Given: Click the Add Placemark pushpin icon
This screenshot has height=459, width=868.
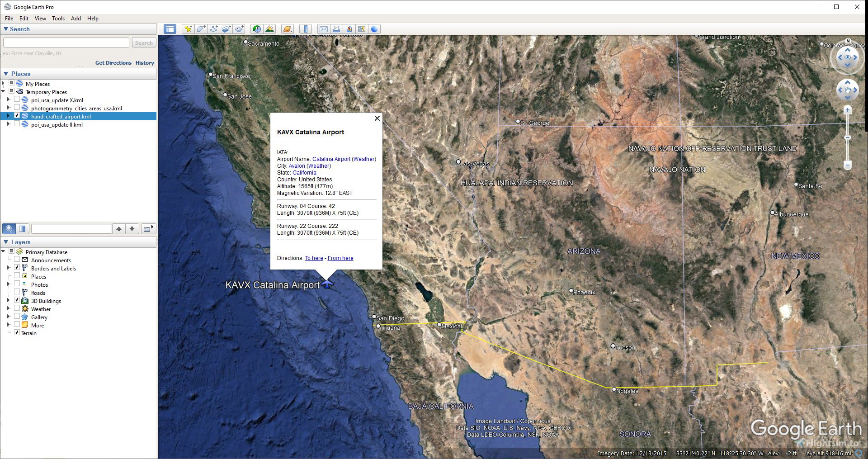Looking at the screenshot, I should 188,29.
